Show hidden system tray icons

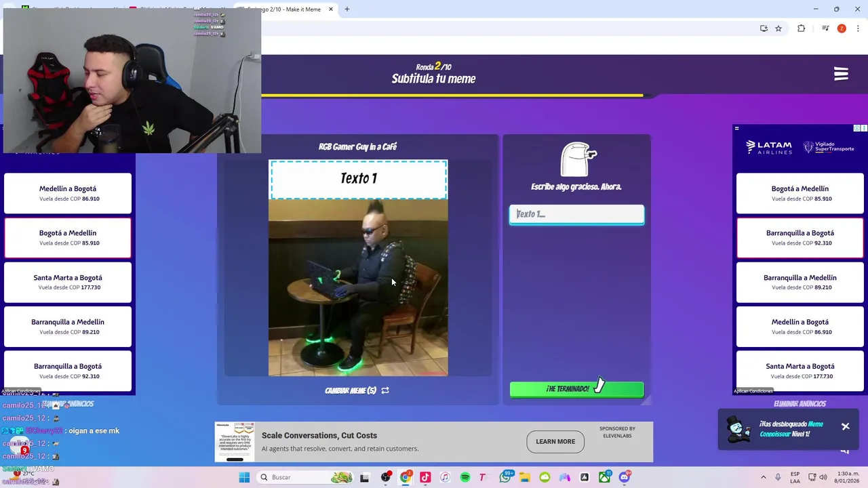764,477
